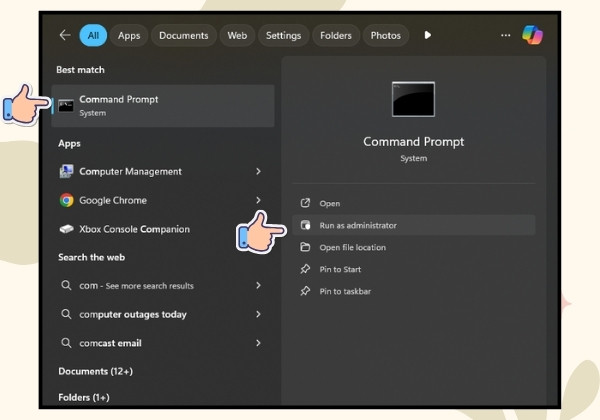Search web for computer outages today
The height and width of the screenshot is (420, 600).
163,314
